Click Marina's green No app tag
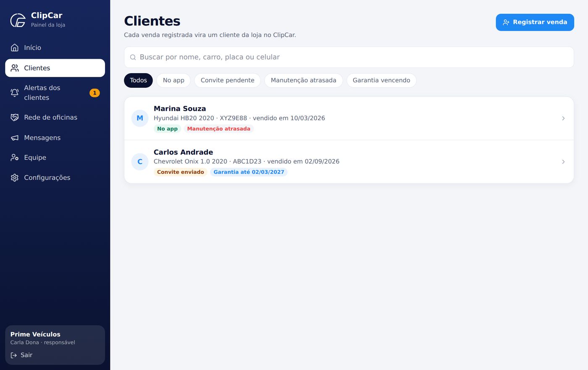The height and width of the screenshot is (370, 588). pos(167,129)
